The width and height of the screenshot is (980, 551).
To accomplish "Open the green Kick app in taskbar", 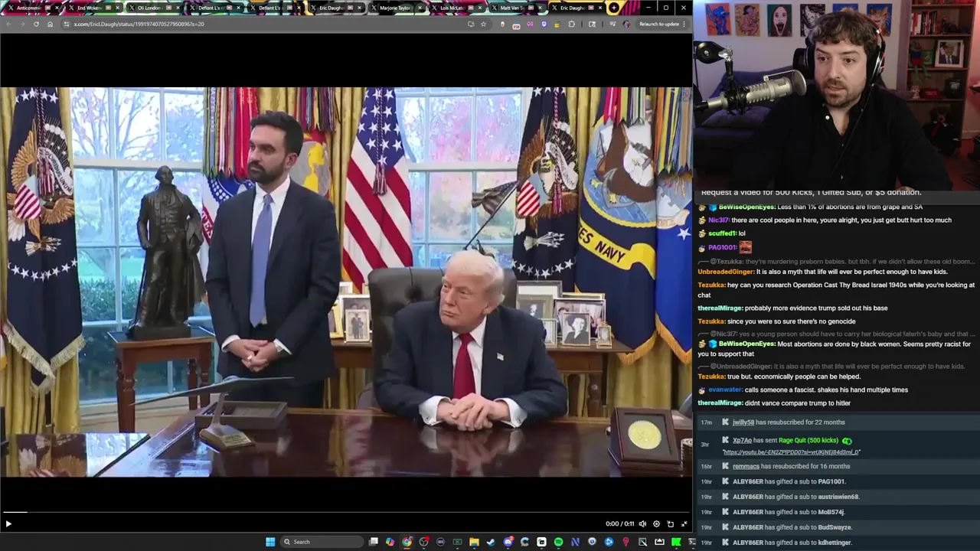I will pos(677,542).
